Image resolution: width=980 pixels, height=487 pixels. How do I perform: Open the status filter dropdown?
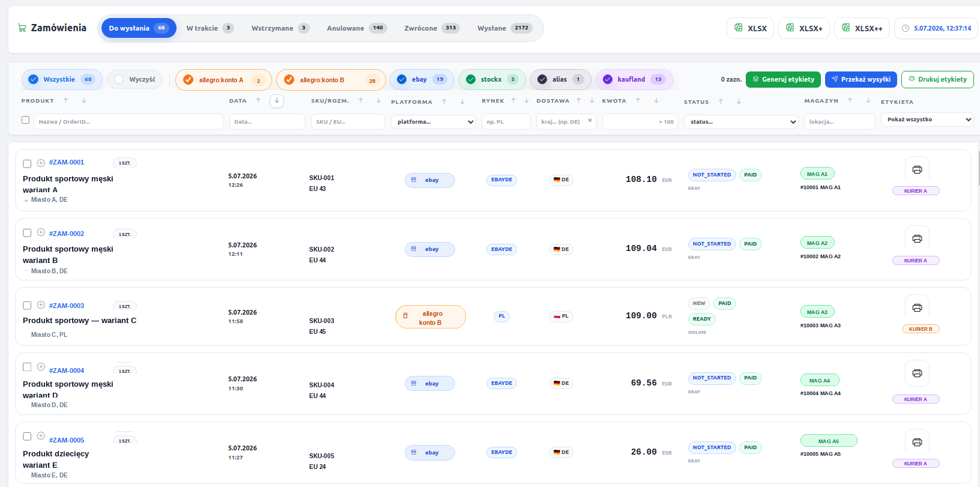click(x=741, y=122)
